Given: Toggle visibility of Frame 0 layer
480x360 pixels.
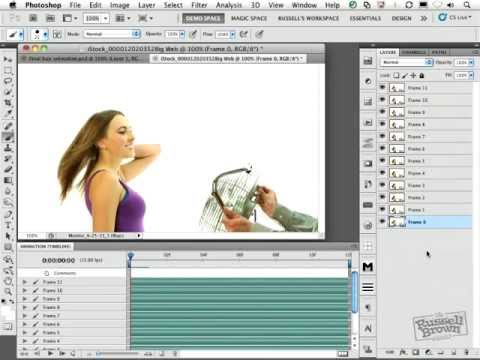Looking at the screenshot, I should pos(382,222).
